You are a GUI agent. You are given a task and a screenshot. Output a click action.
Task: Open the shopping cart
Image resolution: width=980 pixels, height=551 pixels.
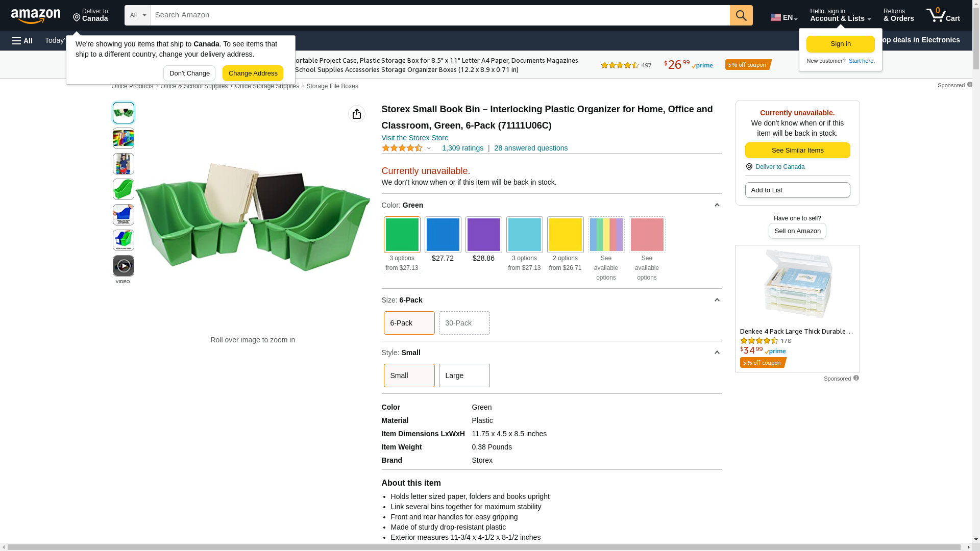[943, 15]
